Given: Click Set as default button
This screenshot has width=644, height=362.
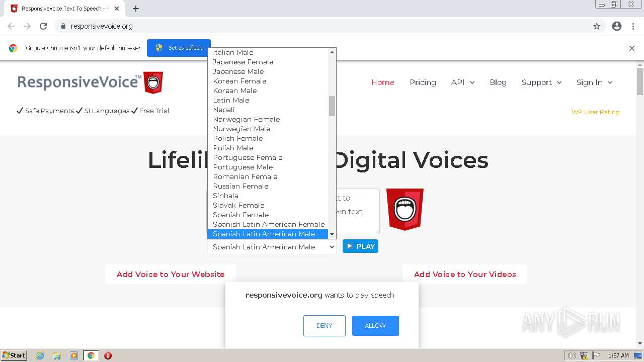Looking at the screenshot, I should tap(179, 48).
